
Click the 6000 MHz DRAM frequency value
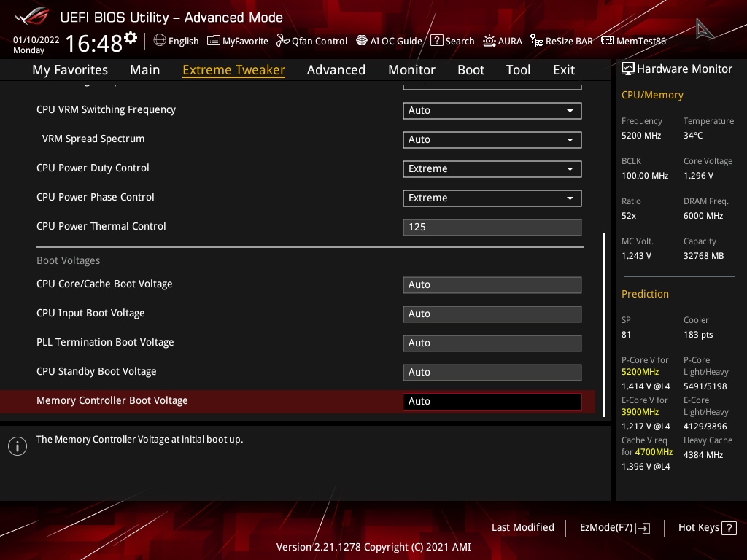[703, 216]
